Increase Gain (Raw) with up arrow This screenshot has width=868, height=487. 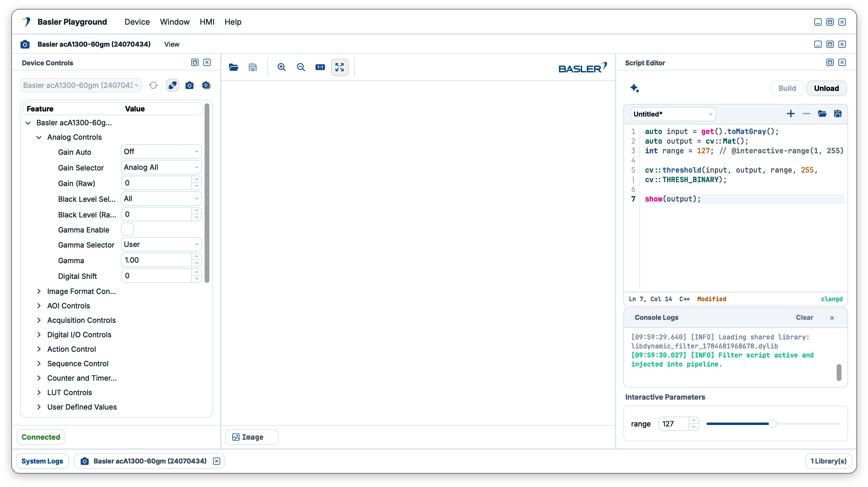(197, 180)
